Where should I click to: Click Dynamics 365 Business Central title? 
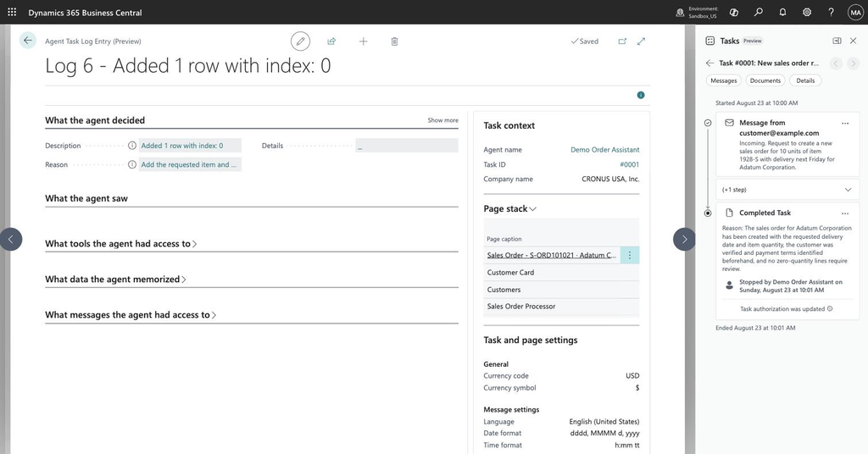[85, 12]
